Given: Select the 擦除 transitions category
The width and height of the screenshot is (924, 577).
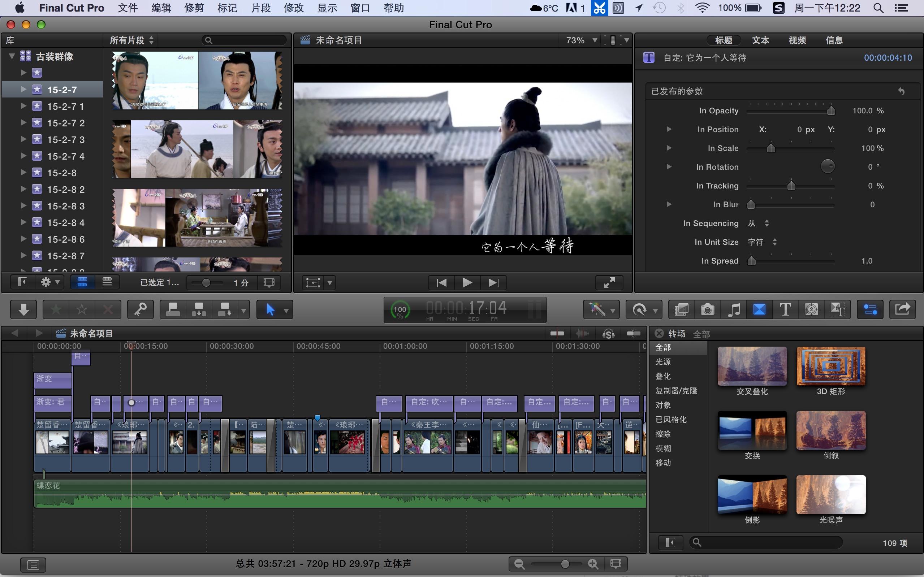Looking at the screenshot, I should (x=663, y=434).
